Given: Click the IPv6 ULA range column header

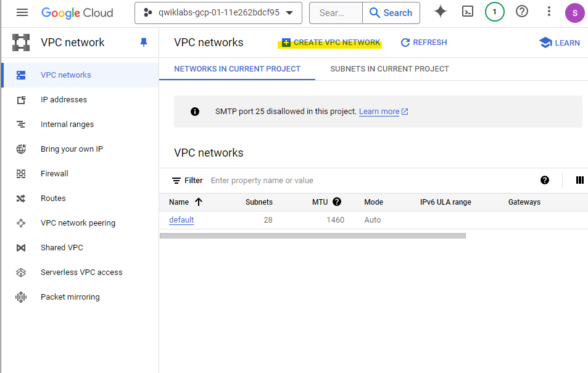Looking at the screenshot, I should tap(445, 202).
